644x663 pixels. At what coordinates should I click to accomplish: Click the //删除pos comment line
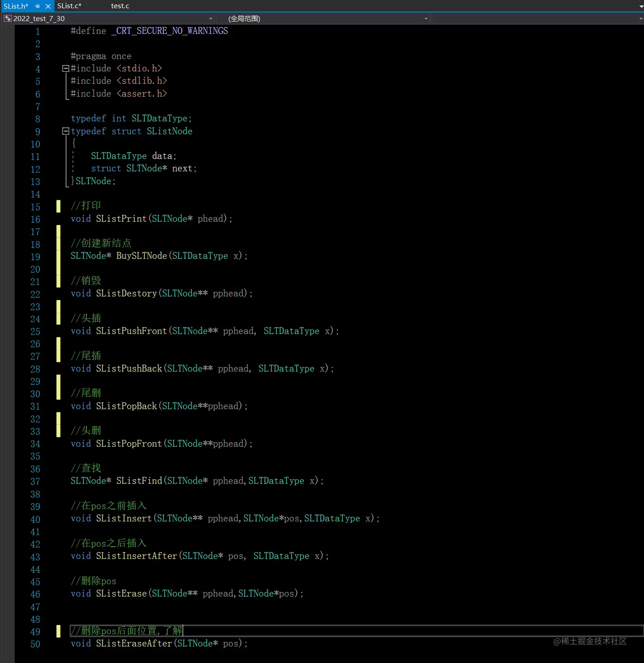coord(93,581)
